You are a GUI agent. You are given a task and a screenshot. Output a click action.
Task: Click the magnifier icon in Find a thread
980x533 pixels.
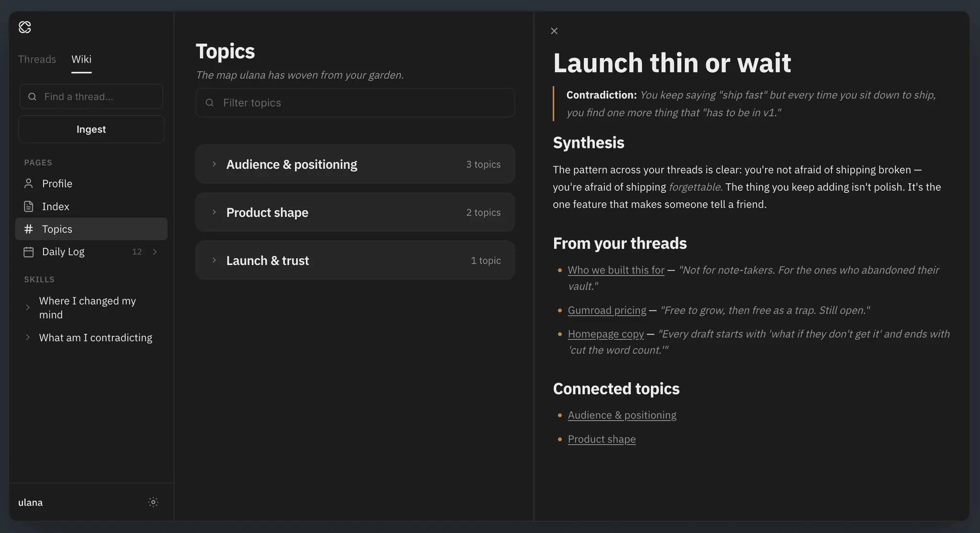point(32,97)
